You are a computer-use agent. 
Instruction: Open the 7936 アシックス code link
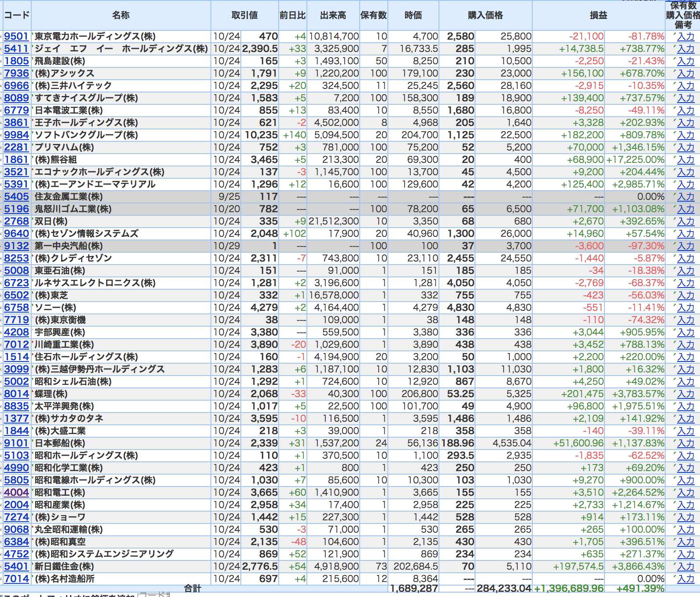pos(16,74)
